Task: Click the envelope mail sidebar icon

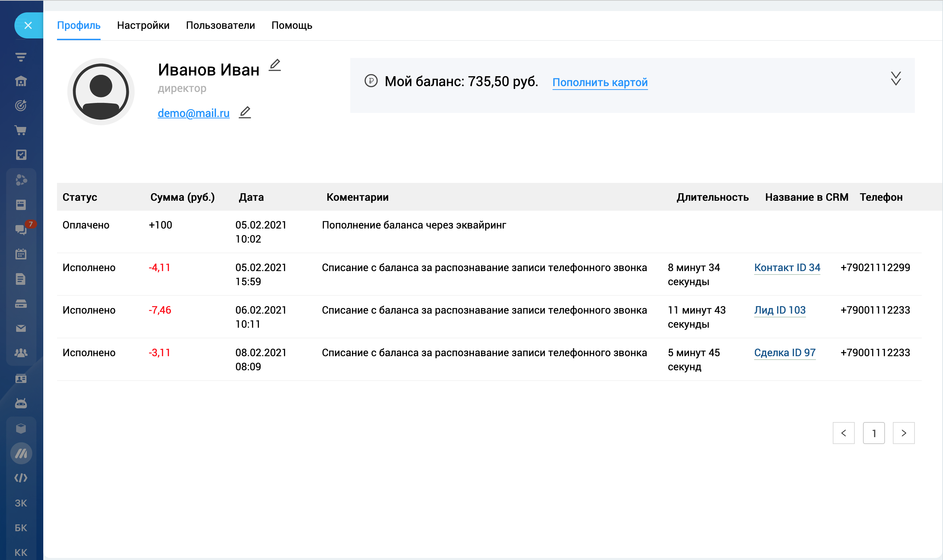Action: (21, 328)
